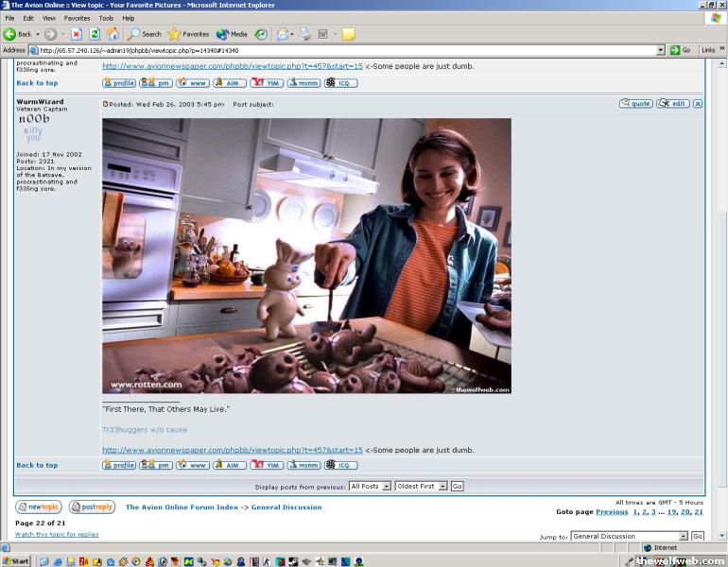Click the Pillsbury Doughboy posted image
The width and height of the screenshot is (728, 567).
[306, 255]
